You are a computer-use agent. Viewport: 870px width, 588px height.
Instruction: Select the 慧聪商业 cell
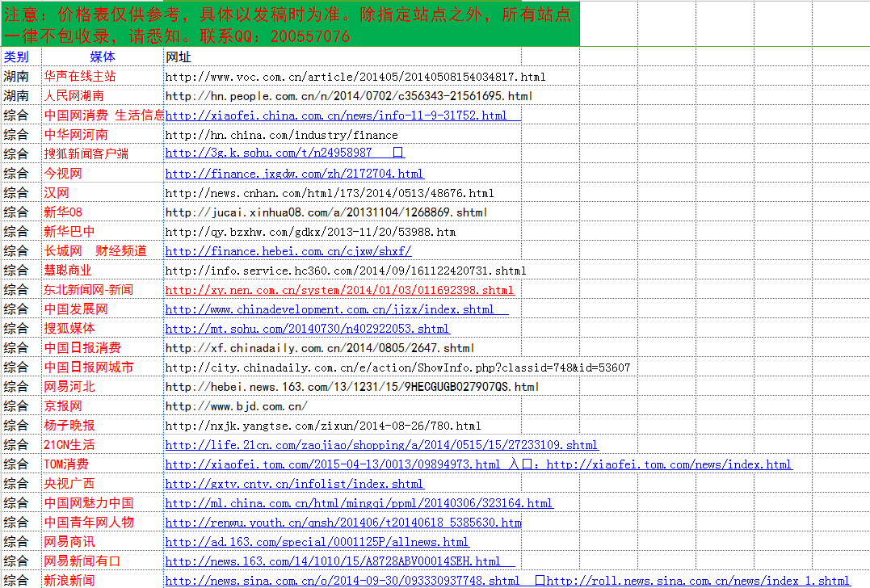click(x=103, y=270)
